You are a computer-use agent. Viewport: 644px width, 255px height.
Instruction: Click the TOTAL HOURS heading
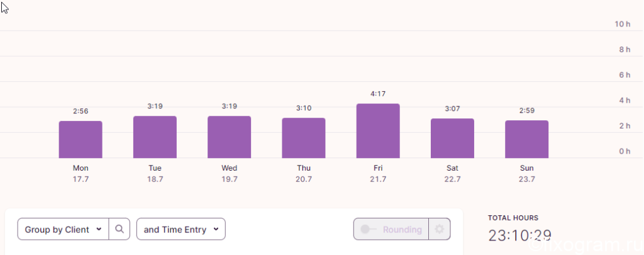point(513,218)
